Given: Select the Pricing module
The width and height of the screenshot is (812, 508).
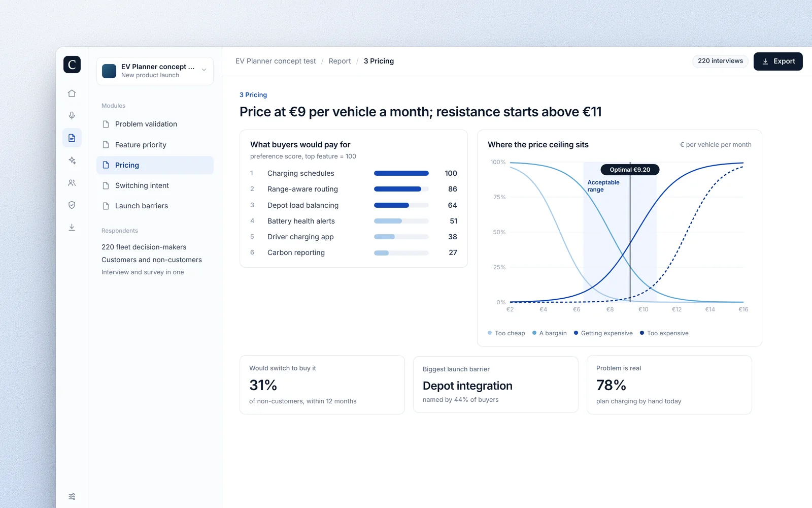Looking at the screenshot, I should [x=155, y=165].
